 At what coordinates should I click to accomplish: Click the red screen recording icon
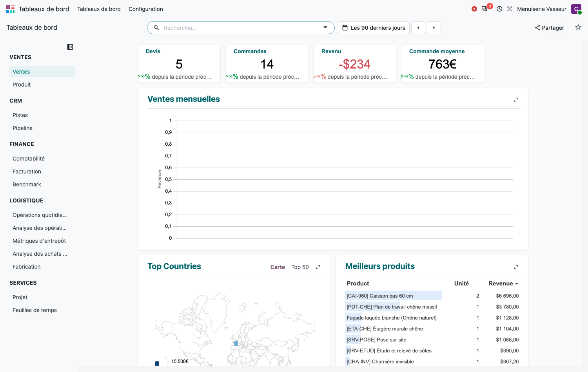click(x=474, y=9)
